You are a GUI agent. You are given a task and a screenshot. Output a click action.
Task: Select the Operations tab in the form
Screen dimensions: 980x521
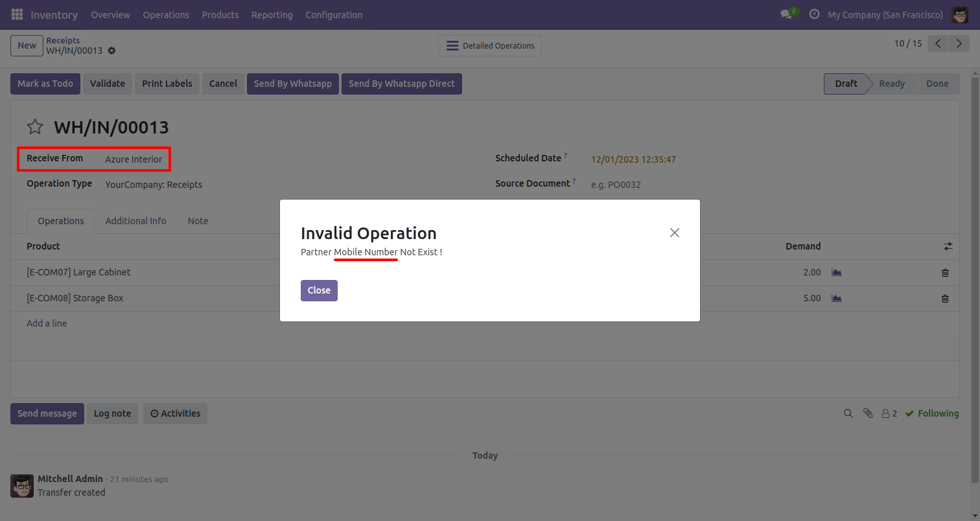click(61, 221)
